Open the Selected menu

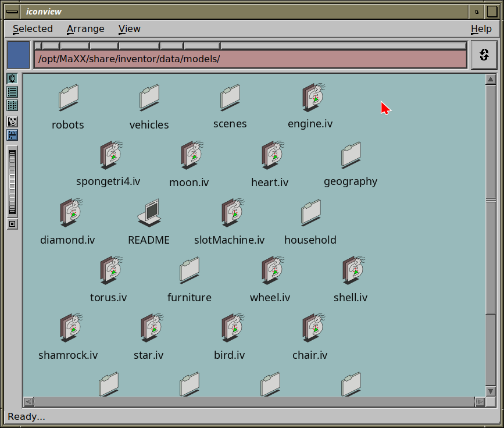pyautogui.click(x=33, y=28)
